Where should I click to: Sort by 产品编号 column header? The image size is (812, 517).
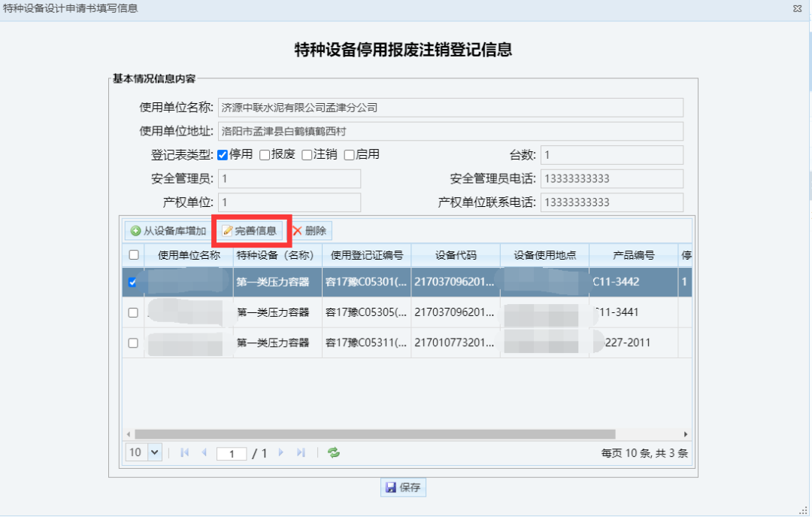633,255
